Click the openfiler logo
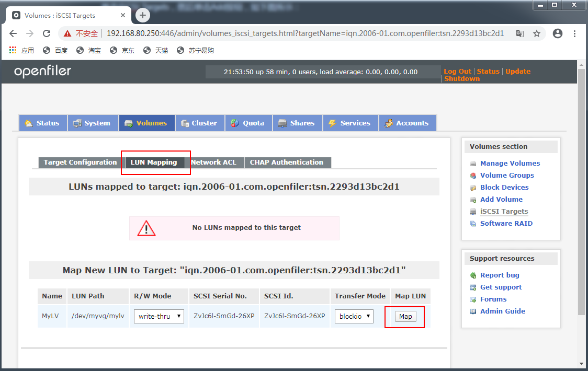Image resolution: width=588 pixels, height=371 pixels. tap(42, 71)
